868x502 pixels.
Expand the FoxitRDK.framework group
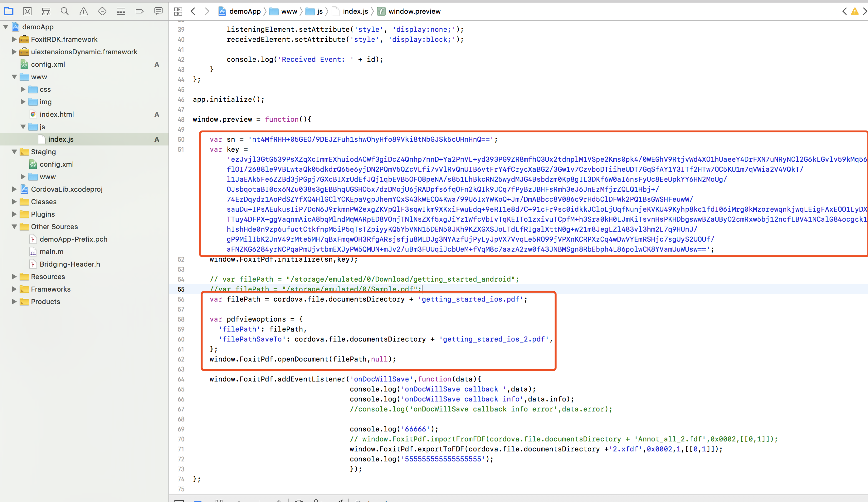point(14,39)
